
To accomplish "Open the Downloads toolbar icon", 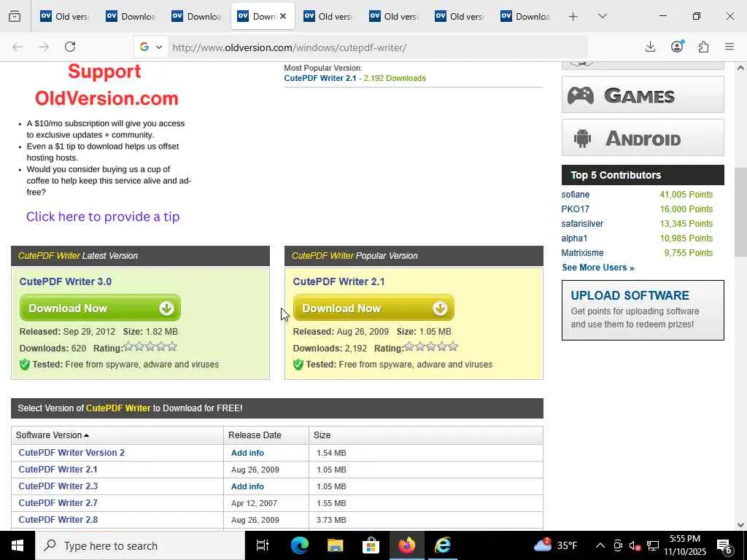I will point(650,47).
